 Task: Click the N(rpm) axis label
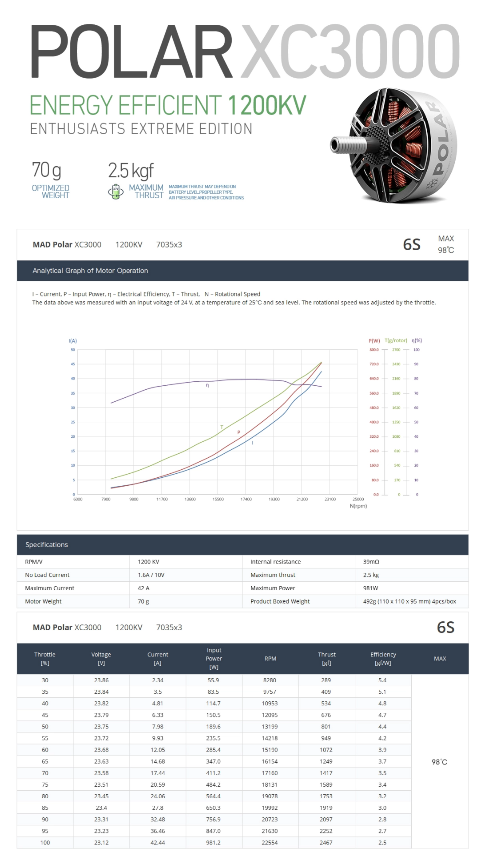click(358, 506)
